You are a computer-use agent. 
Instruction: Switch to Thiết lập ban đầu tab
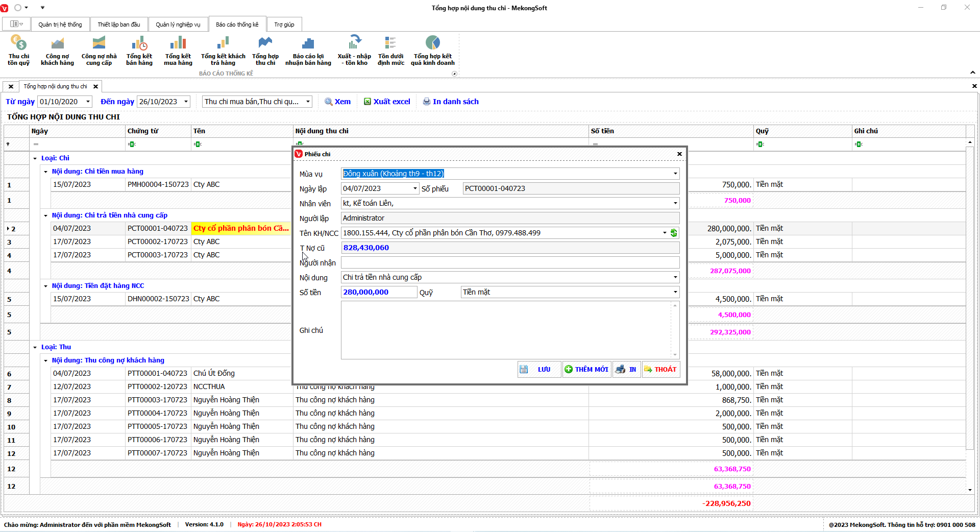point(118,25)
